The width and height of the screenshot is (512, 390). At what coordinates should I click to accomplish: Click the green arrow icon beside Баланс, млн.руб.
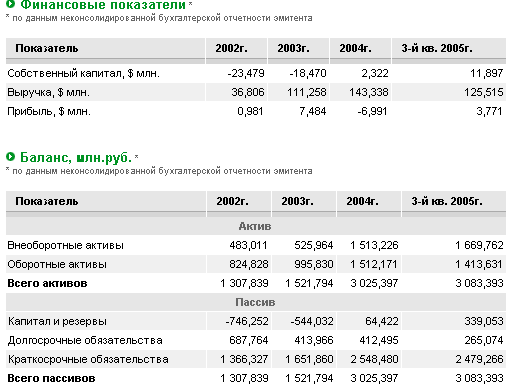(11, 156)
